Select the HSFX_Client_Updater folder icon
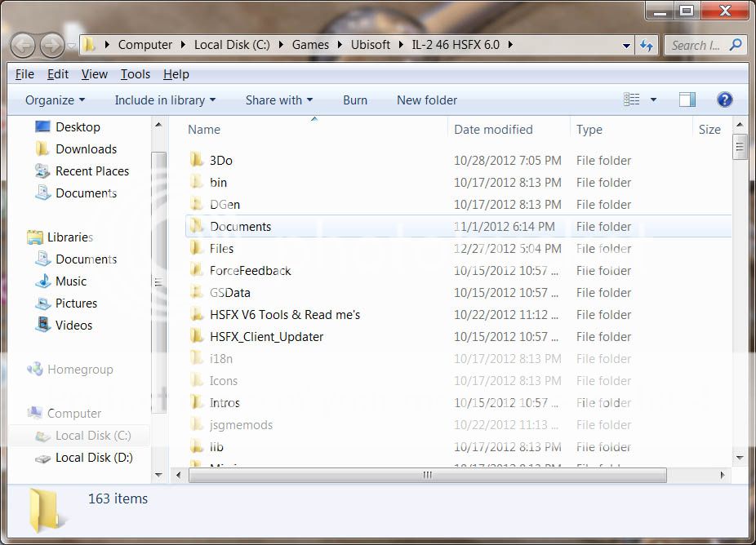 tap(197, 336)
